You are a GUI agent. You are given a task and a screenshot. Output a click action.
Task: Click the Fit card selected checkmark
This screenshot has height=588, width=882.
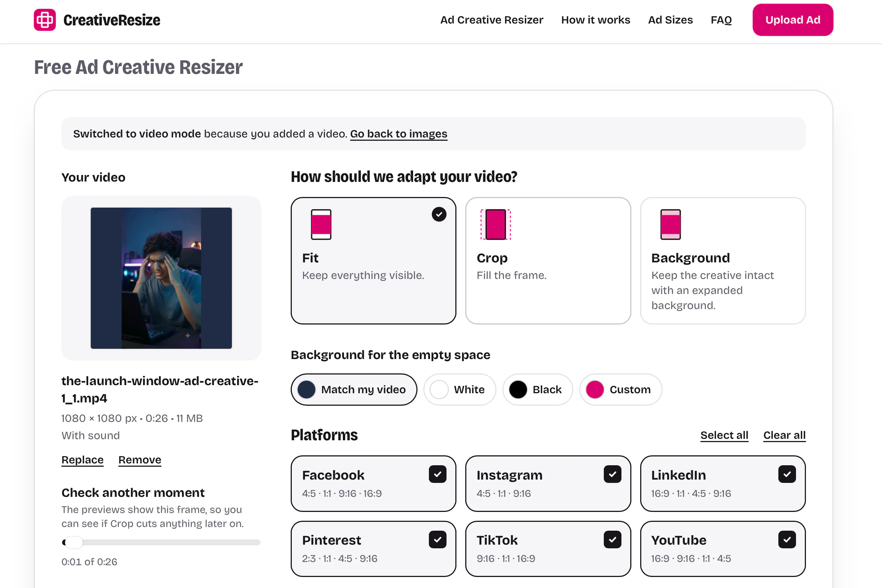click(439, 214)
